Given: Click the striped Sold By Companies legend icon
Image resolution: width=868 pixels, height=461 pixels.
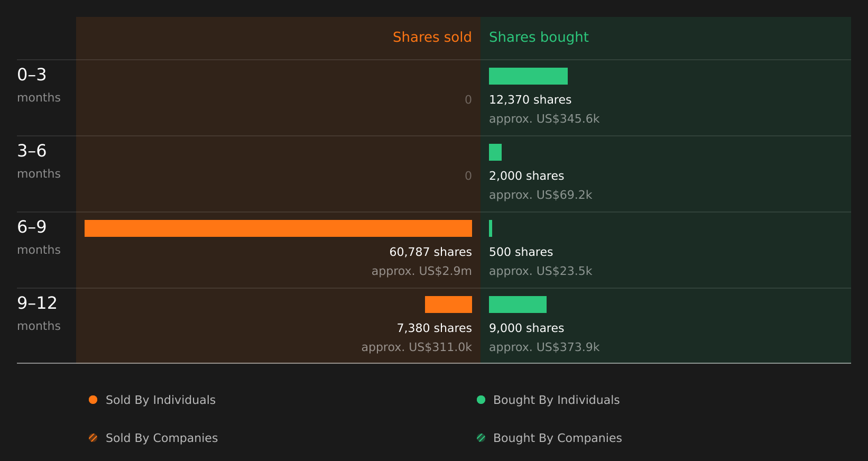Looking at the screenshot, I should pyautogui.click(x=93, y=438).
